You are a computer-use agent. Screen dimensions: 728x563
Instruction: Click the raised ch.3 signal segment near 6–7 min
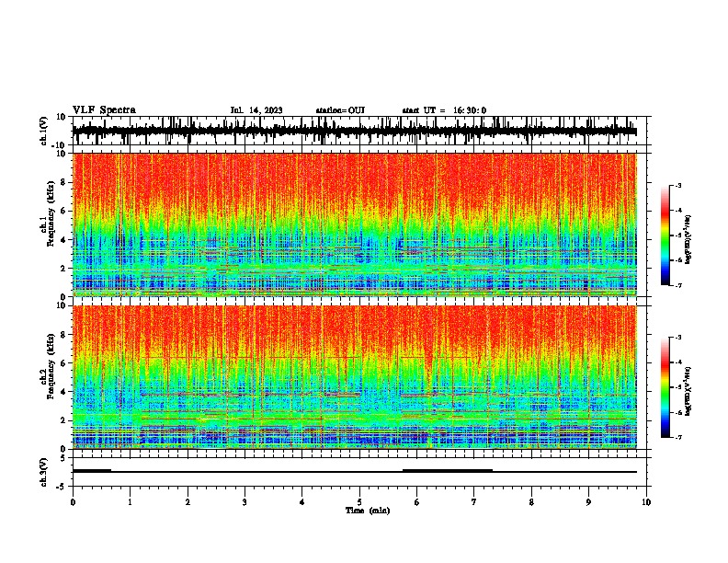448,471
